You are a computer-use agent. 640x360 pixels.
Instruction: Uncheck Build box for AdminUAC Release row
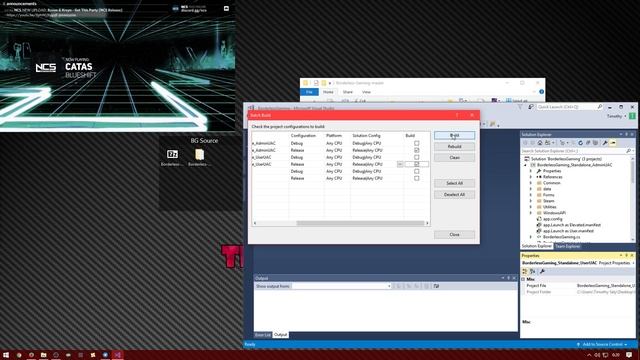pos(416,150)
